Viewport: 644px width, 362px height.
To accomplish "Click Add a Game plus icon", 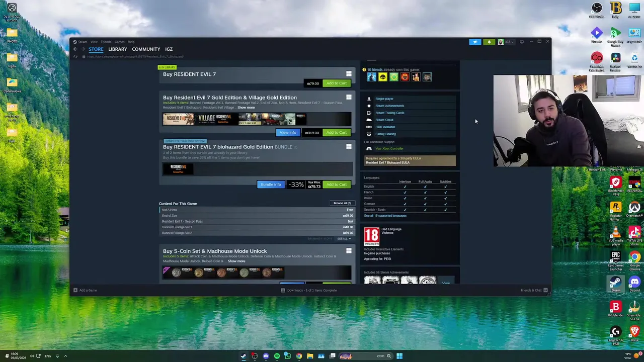I will (75, 290).
